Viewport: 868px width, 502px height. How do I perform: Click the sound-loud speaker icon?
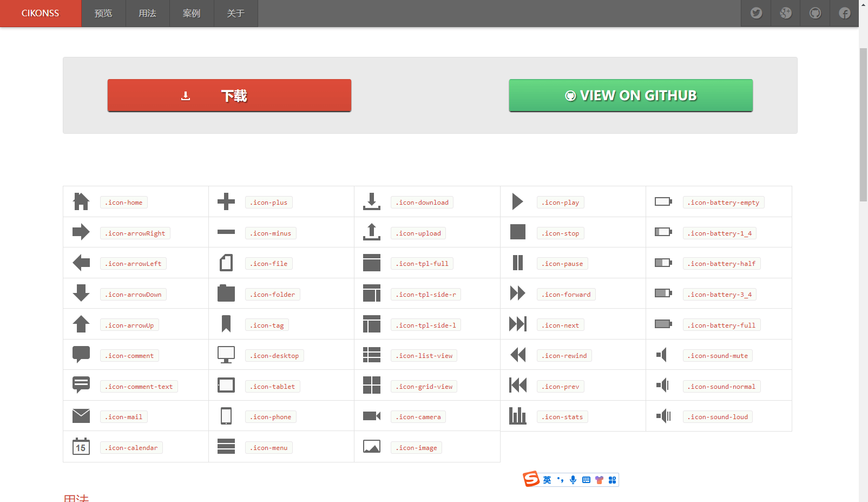(x=663, y=416)
